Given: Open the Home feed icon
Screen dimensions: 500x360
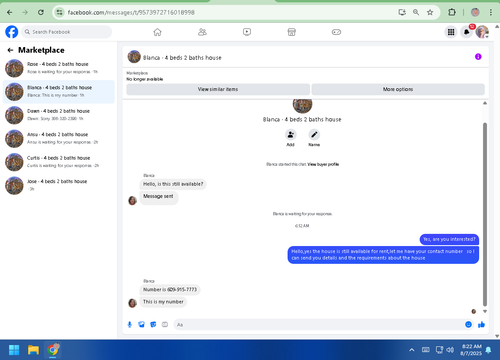Looking at the screenshot, I should coord(157,32).
